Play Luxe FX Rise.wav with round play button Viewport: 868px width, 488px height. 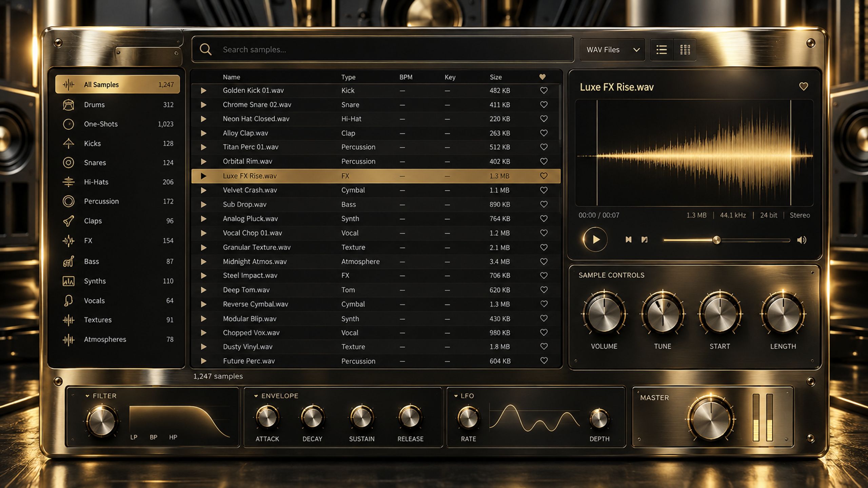point(595,239)
